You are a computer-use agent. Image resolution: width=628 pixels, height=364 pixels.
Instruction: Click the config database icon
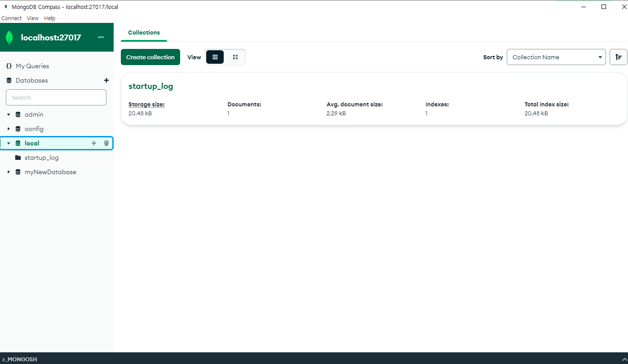pos(18,129)
